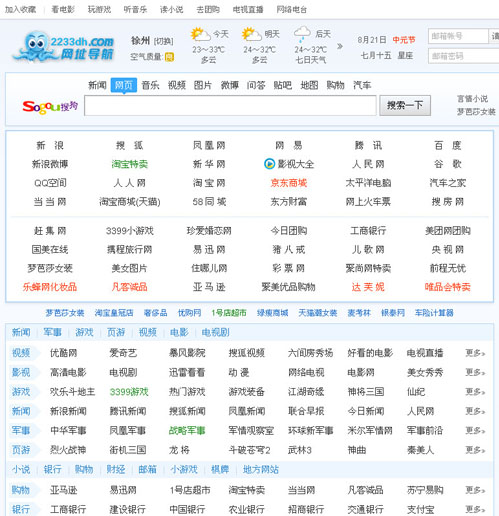Open the 亚 马 逊 grid link
The width and height of the screenshot is (499, 516).
(x=209, y=287)
